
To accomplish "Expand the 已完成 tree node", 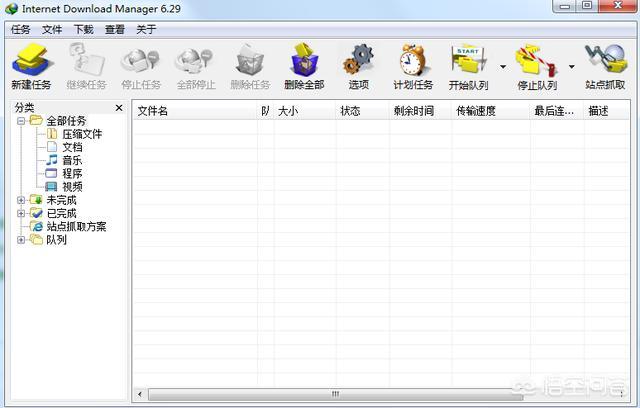I will pyautogui.click(x=21, y=213).
